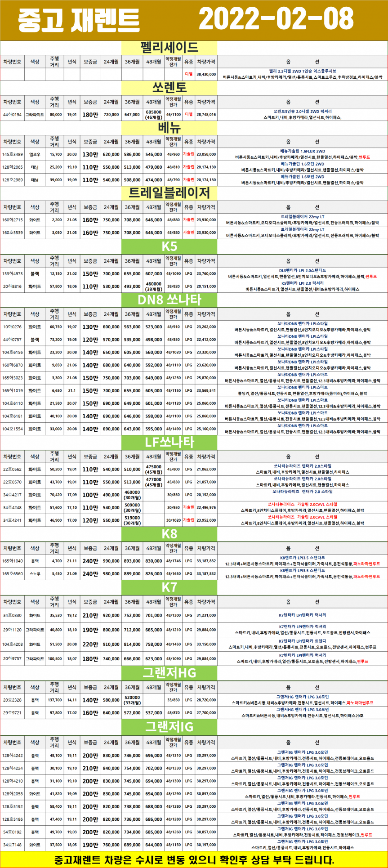Click the vehicle price 23,569,541 cell
Screen dimensions: 388x868
[x=206, y=391]
